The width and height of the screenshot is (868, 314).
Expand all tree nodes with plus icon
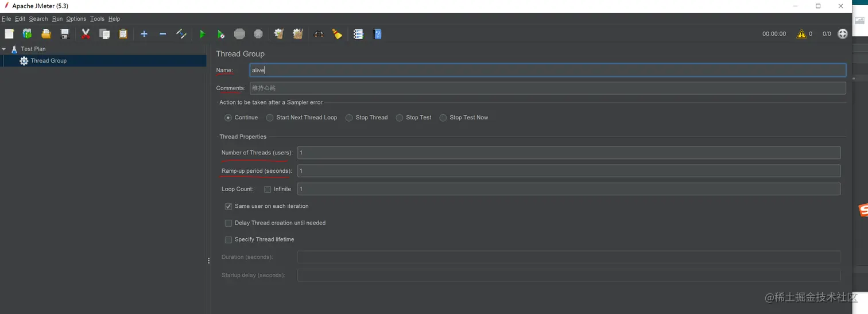coord(144,34)
